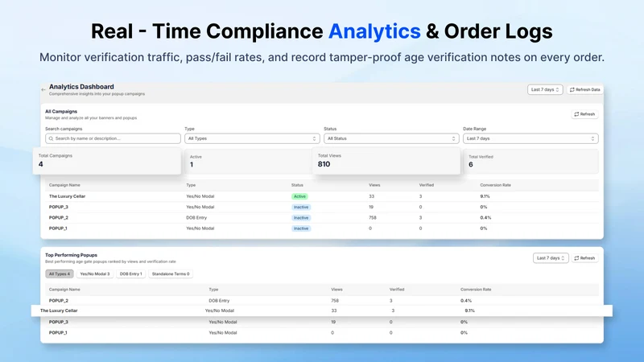Screen dimensions: 644x362
Task: Click 9.1% conversion rate in All Campaigns table
Action: coord(485,196)
